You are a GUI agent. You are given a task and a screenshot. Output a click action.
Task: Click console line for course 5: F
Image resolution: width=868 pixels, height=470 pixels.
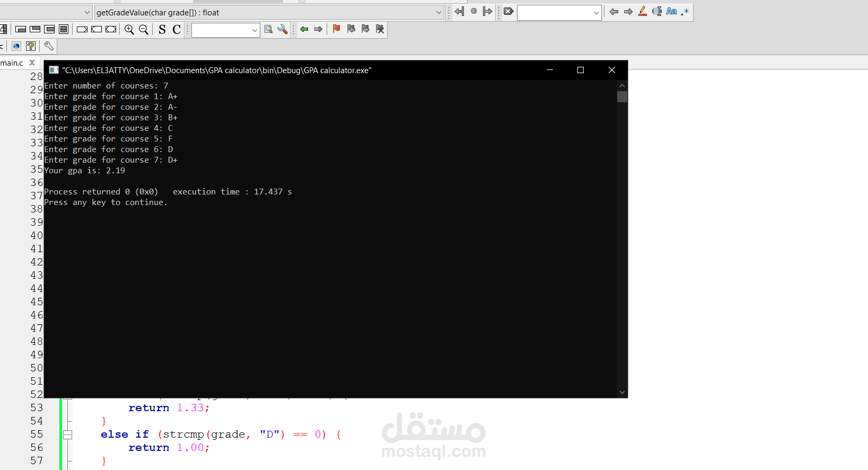[x=108, y=139]
